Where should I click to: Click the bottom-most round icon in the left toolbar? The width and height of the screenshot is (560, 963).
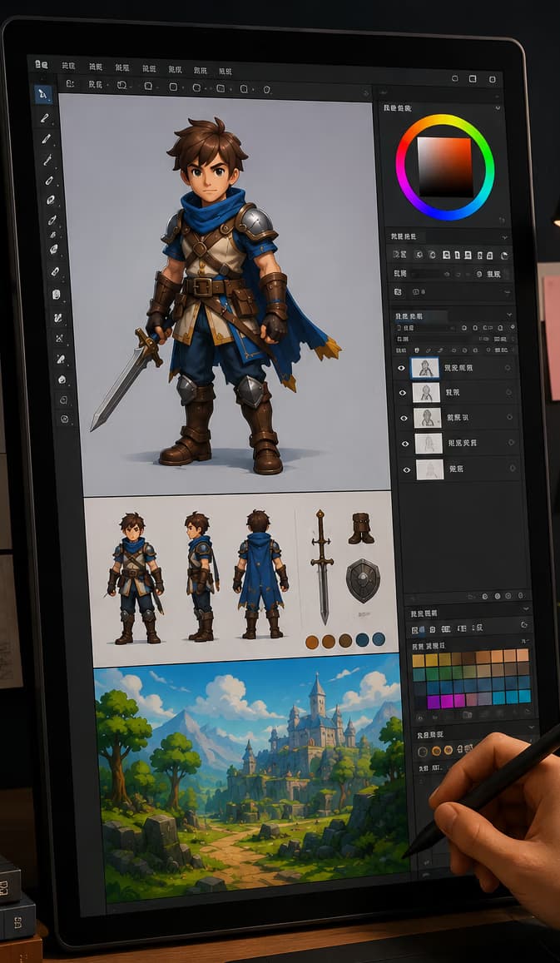pos(64,418)
